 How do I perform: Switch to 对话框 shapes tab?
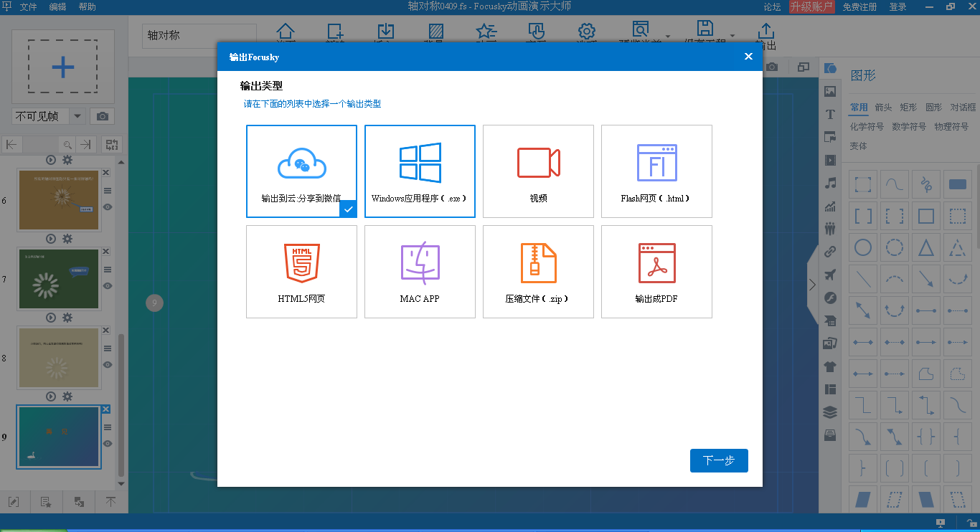(963, 108)
